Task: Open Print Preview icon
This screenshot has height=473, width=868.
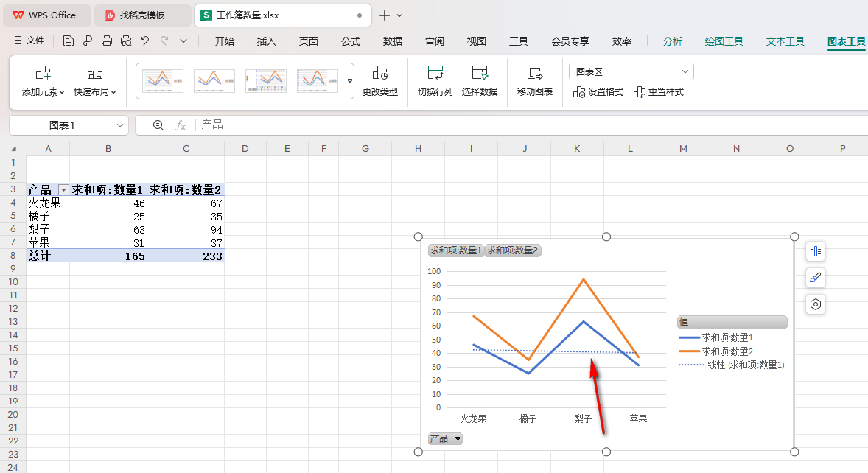Action: (126, 41)
